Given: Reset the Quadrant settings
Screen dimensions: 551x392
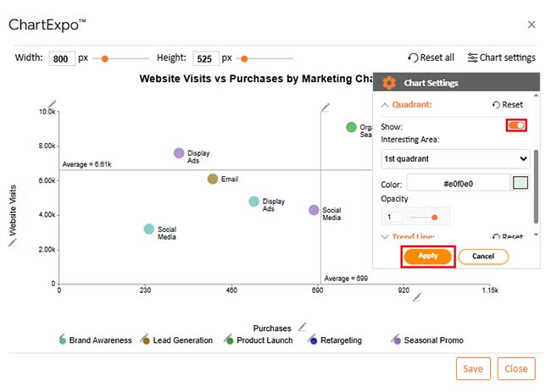Looking at the screenshot, I should pyautogui.click(x=507, y=105).
